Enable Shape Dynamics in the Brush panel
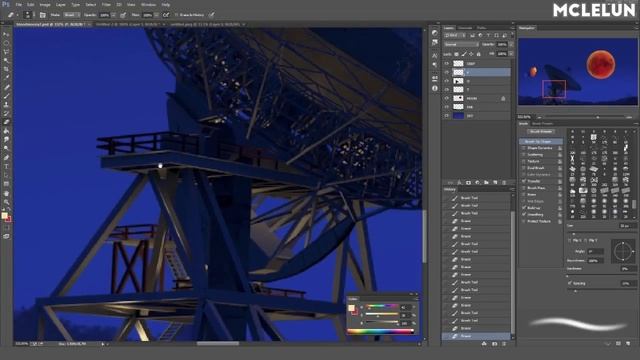The image size is (640, 360). click(524, 148)
